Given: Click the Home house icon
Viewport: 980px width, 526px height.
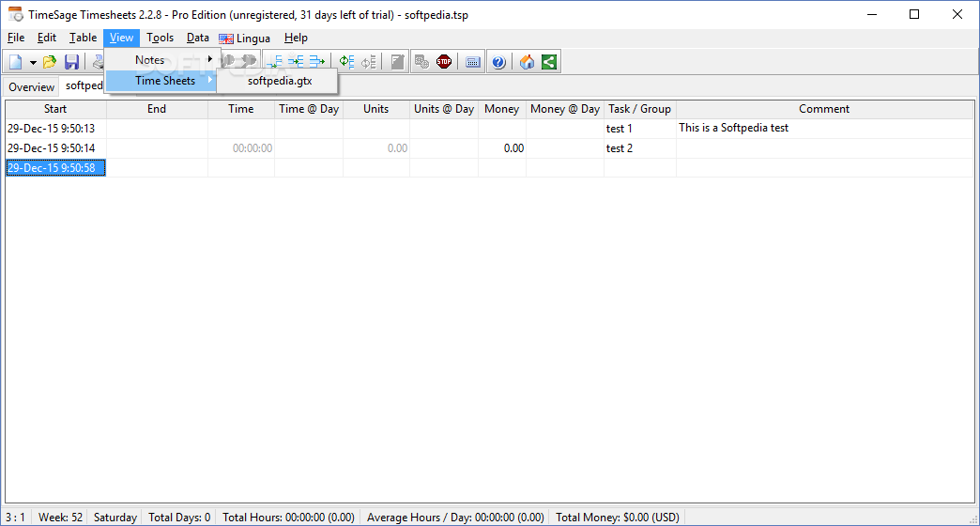Looking at the screenshot, I should coord(527,62).
